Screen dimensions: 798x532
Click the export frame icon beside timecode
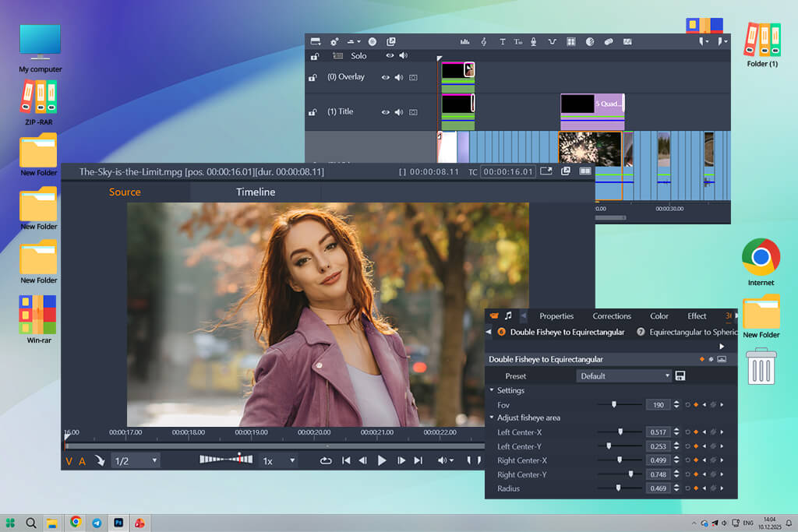[x=546, y=171]
